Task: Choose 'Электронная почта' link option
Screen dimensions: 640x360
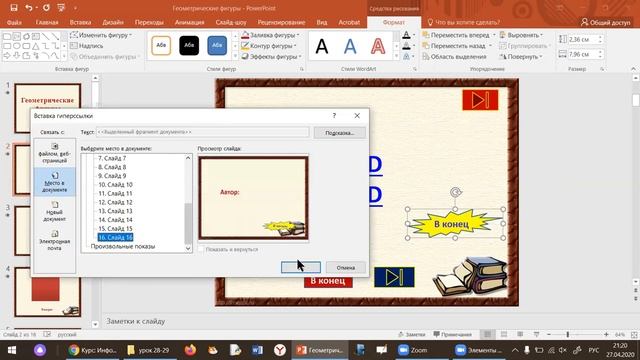Action: [x=54, y=240]
